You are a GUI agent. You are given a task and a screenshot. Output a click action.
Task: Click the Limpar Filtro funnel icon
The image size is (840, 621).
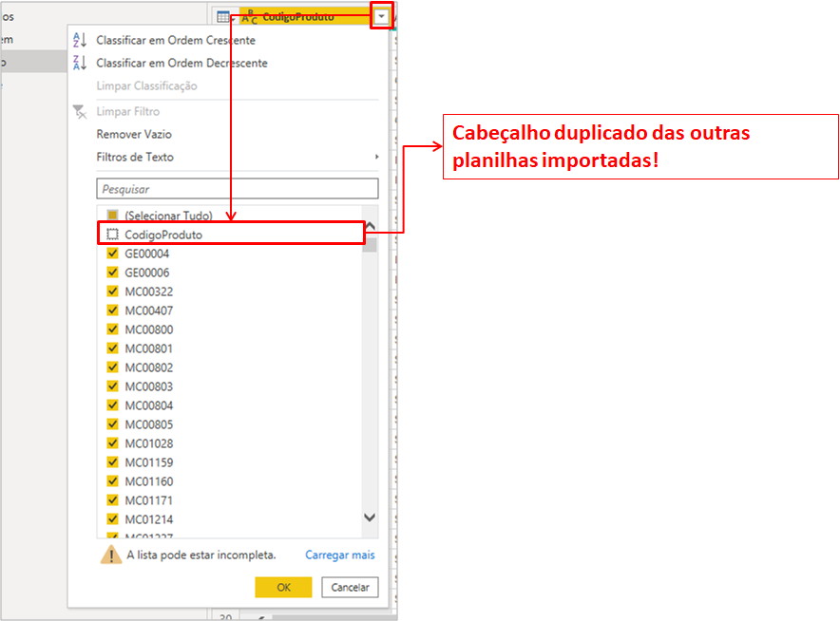[x=80, y=112]
